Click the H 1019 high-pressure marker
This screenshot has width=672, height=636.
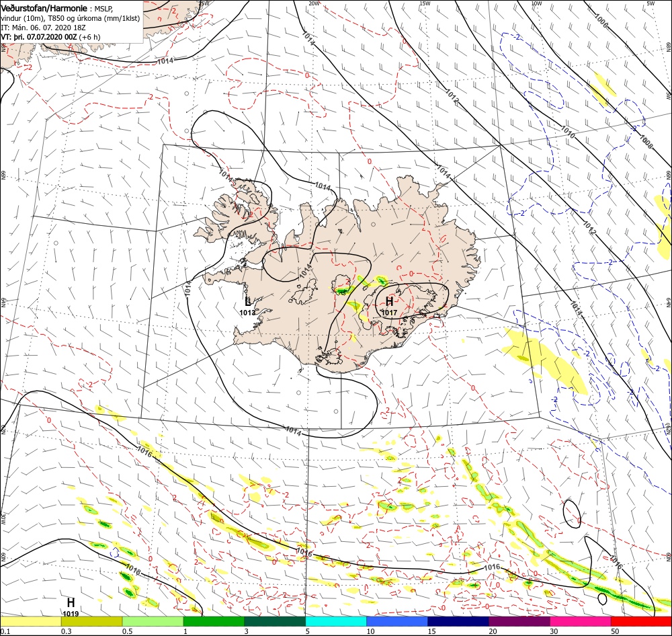pyautogui.click(x=71, y=608)
